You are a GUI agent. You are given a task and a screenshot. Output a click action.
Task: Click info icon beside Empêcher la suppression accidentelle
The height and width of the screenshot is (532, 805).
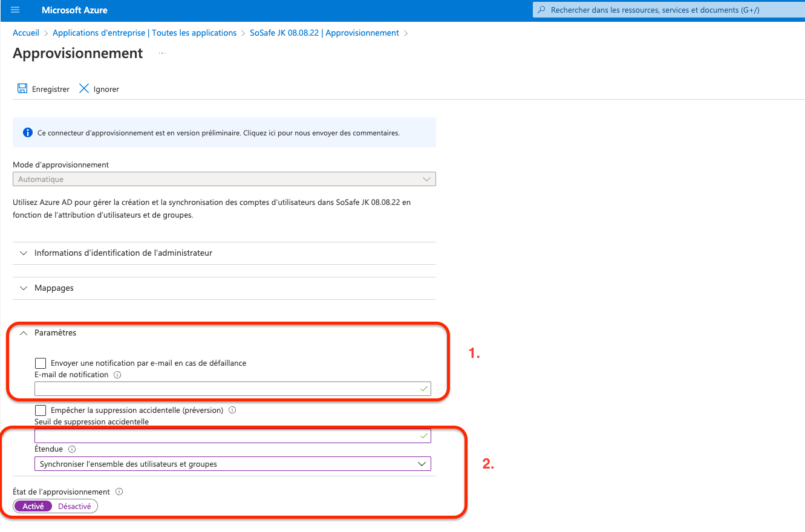[x=232, y=410]
